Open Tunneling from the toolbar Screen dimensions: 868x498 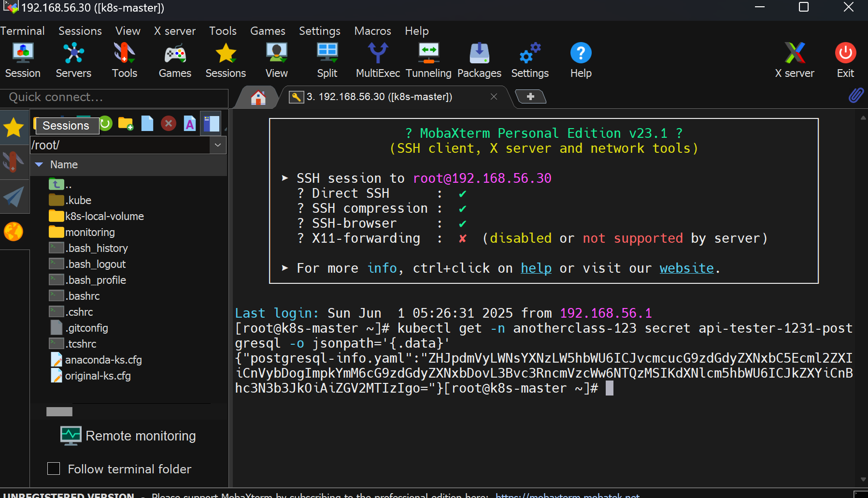(428, 60)
